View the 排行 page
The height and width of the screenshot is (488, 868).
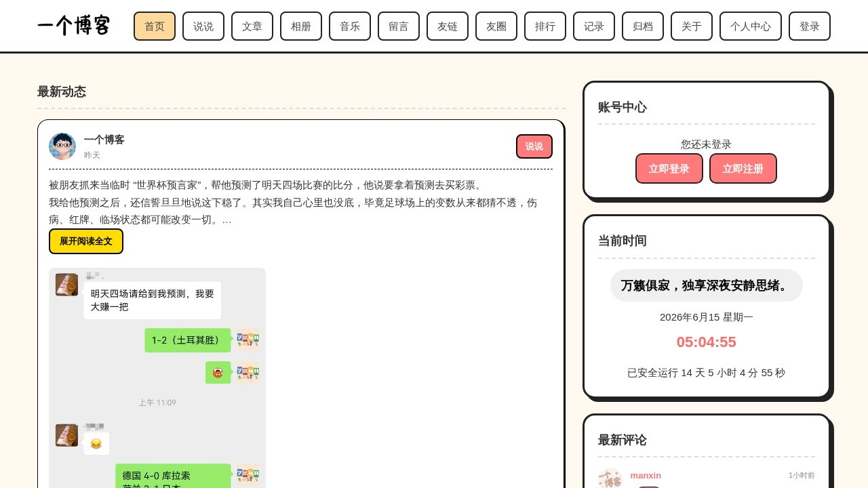pyautogui.click(x=545, y=26)
